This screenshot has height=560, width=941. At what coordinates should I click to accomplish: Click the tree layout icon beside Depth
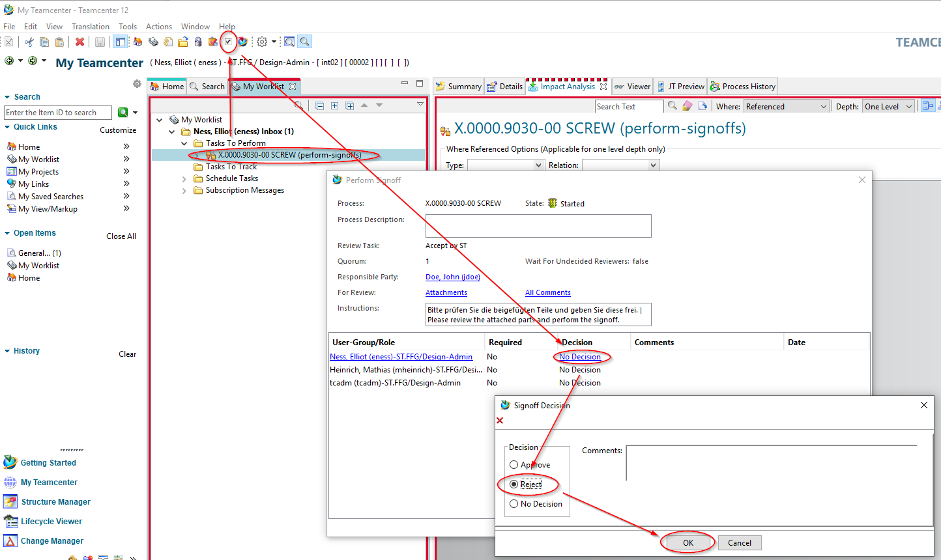coord(928,106)
